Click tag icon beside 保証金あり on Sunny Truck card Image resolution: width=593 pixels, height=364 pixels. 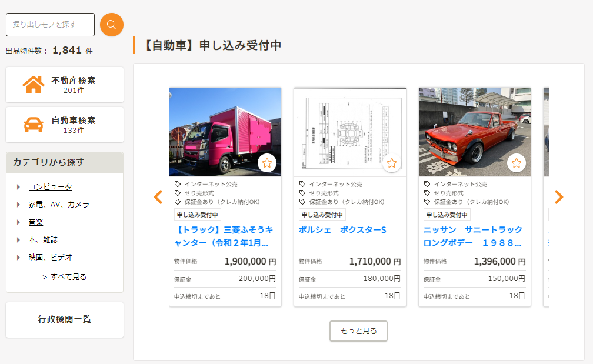pyautogui.click(x=427, y=202)
